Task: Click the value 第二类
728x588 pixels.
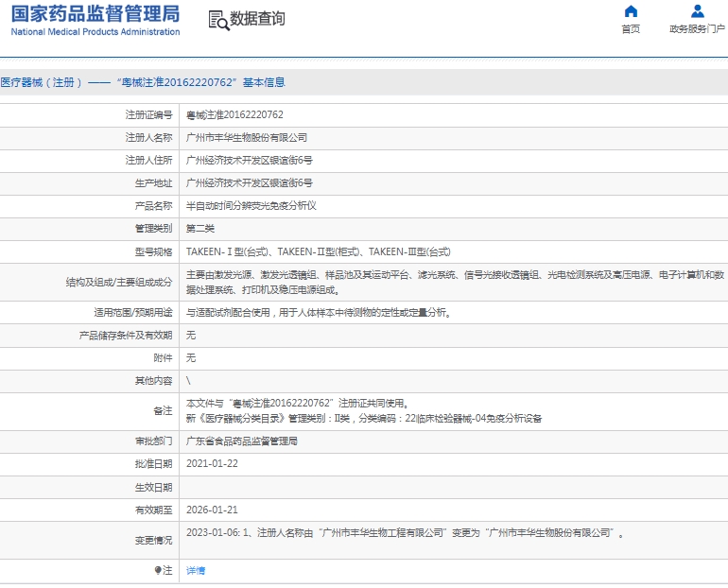Action: 200,229
